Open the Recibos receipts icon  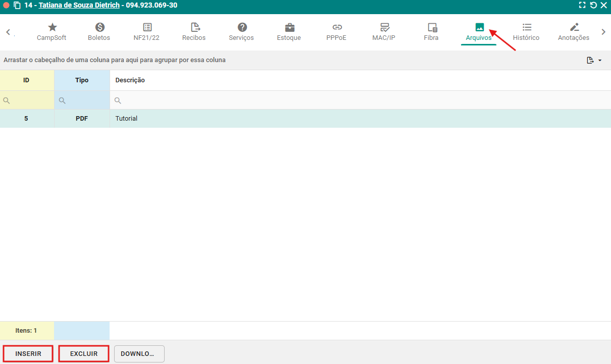coord(194,28)
